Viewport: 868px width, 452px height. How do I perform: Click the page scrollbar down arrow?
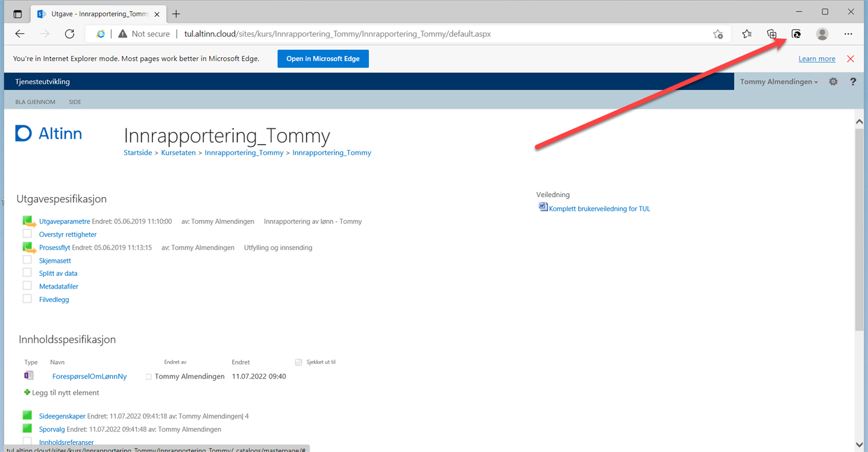point(860,444)
